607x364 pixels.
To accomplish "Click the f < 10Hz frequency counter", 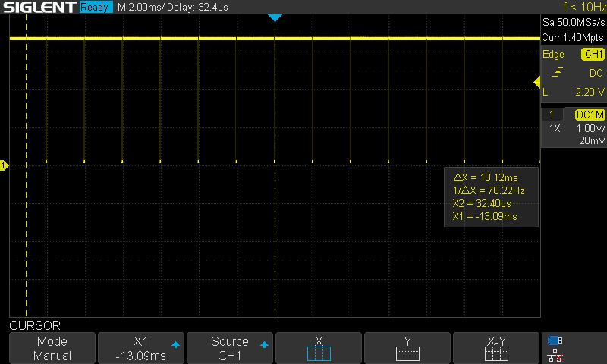I will coord(584,7).
